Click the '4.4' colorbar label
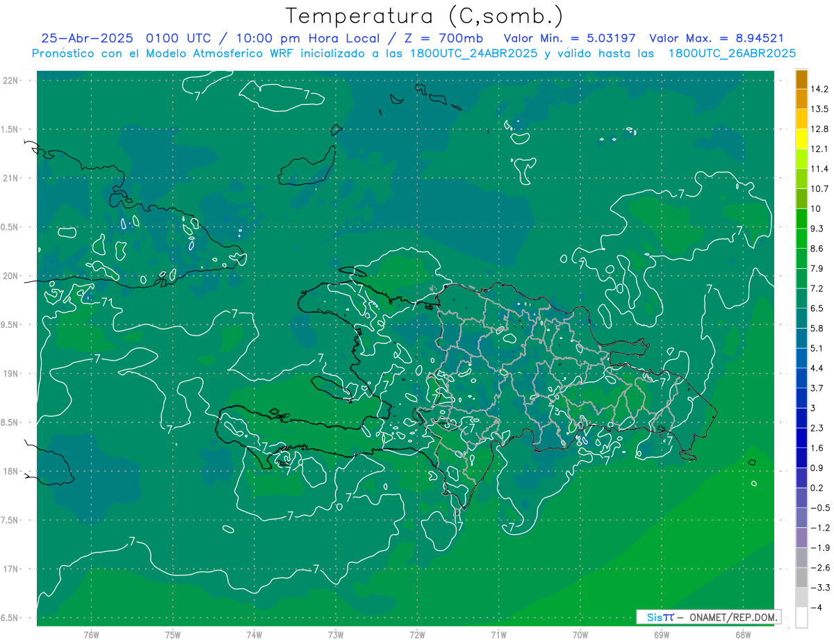Viewport: 834px width, 644px height. [x=817, y=368]
